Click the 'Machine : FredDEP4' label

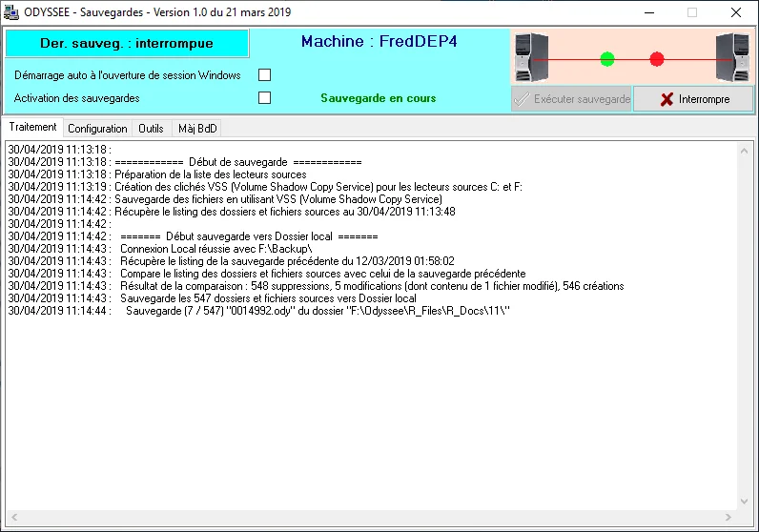tap(379, 42)
